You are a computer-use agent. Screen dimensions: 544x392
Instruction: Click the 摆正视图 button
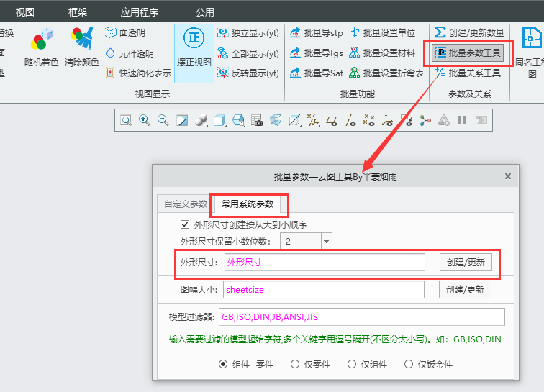[x=194, y=53]
